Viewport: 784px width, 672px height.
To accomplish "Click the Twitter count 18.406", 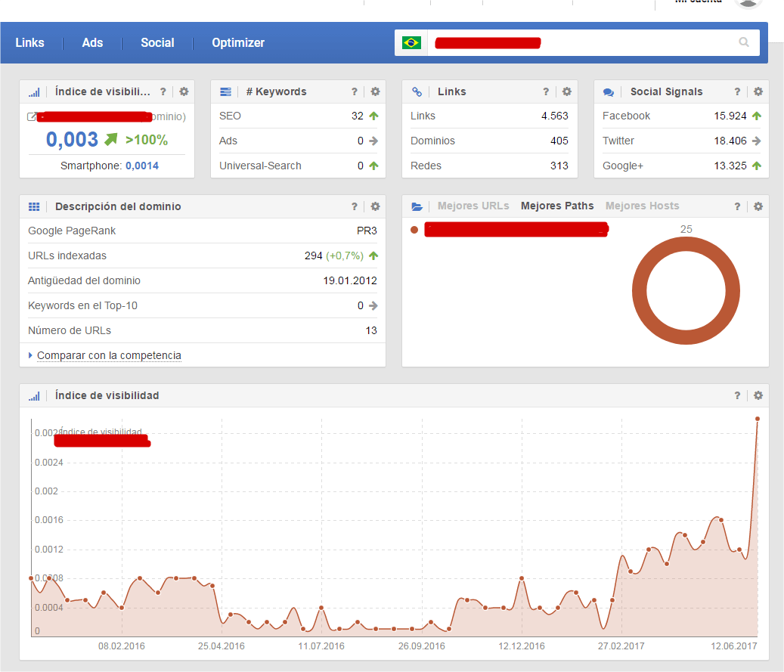I will [730, 141].
